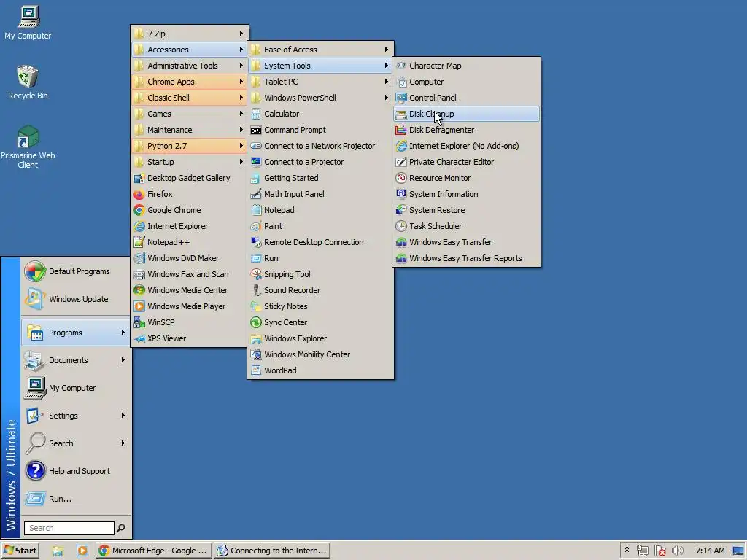Click System Restore icon
The image size is (747, 560).
(x=401, y=210)
